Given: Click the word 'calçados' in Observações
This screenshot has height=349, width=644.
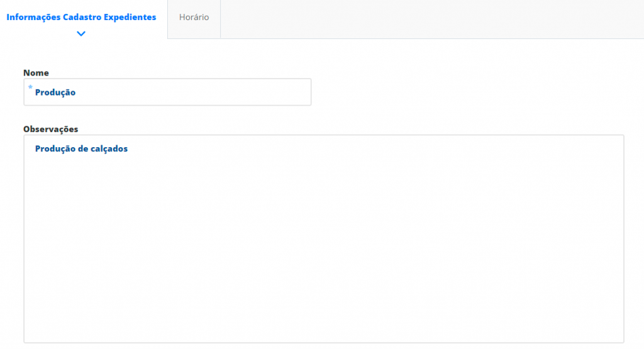Looking at the screenshot, I should tap(111, 148).
